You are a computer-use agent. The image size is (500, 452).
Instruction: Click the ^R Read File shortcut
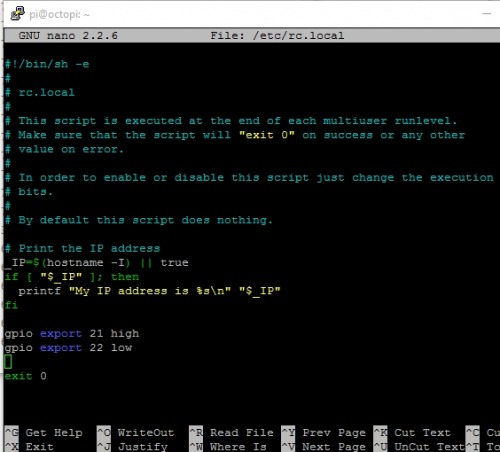[232, 433]
